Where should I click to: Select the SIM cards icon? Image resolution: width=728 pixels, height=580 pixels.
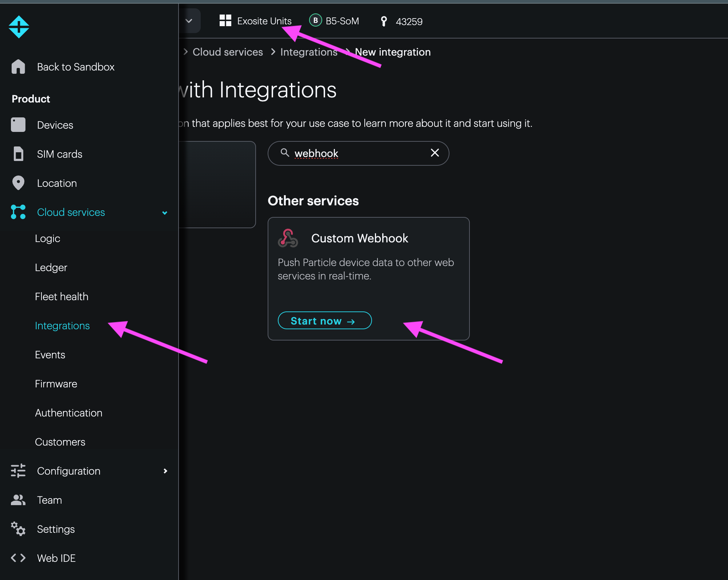click(x=18, y=154)
